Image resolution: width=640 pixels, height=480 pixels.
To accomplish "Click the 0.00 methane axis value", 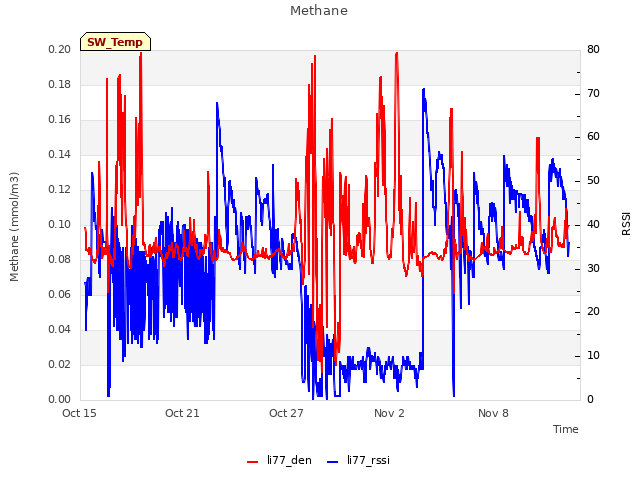I will click(60, 399).
